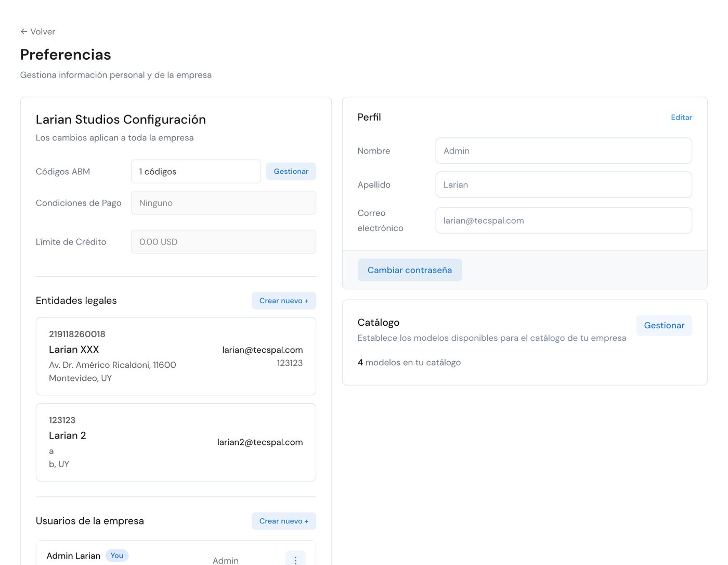Open the Larian XXX legal entity card

coord(176,356)
